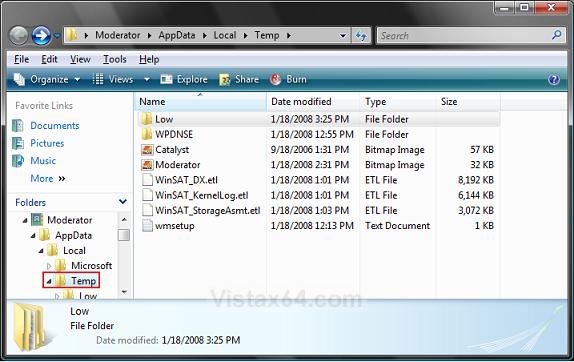Collapse the Folders pane chevron
Image resolution: width=574 pixels, height=362 pixels.
[123, 202]
